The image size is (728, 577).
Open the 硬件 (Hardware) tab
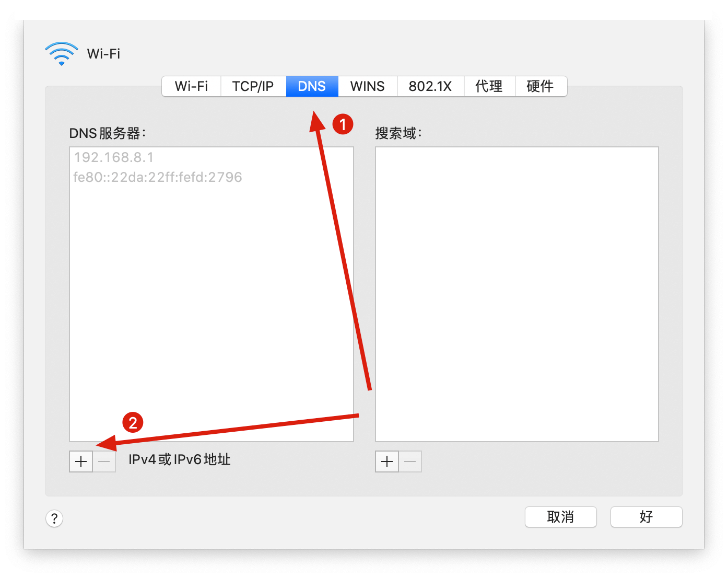(540, 86)
